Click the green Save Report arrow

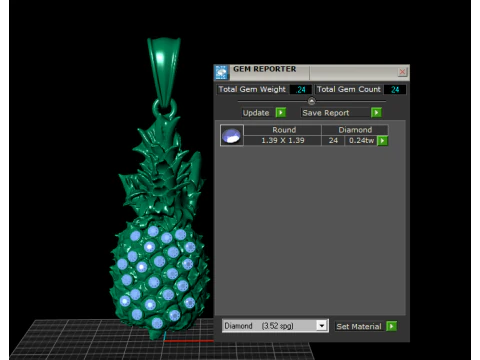(376, 113)
